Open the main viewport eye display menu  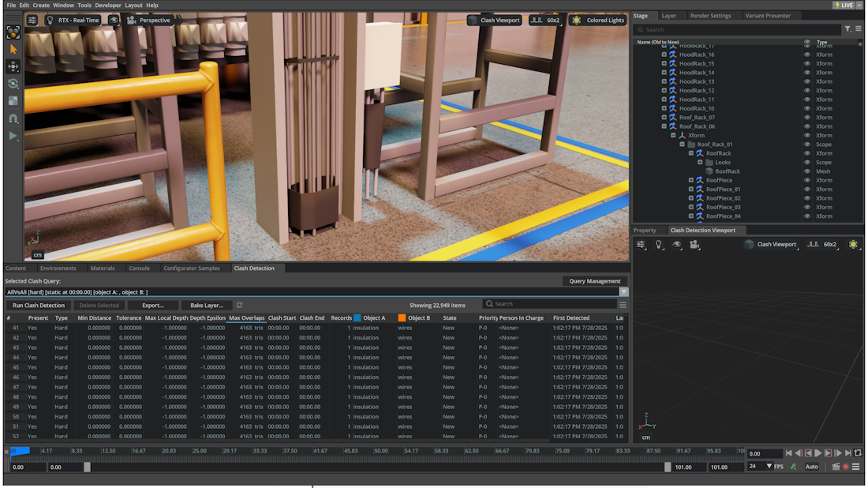[x=114, y=20]
